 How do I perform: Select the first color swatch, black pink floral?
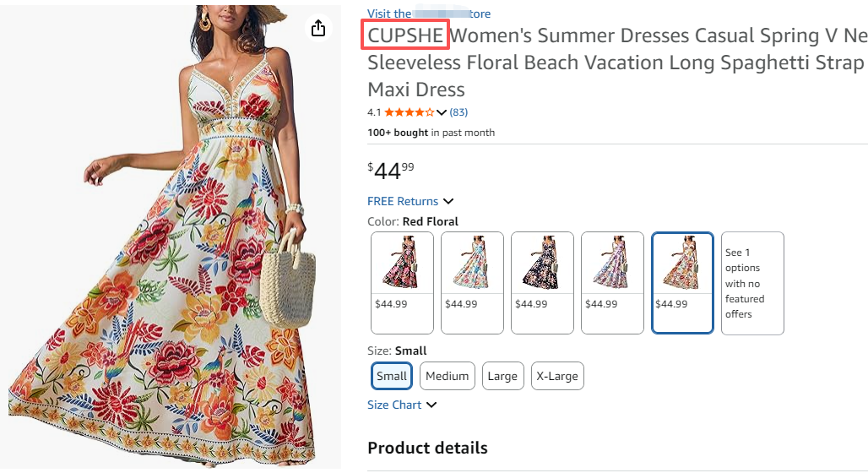tap(403, 282)
